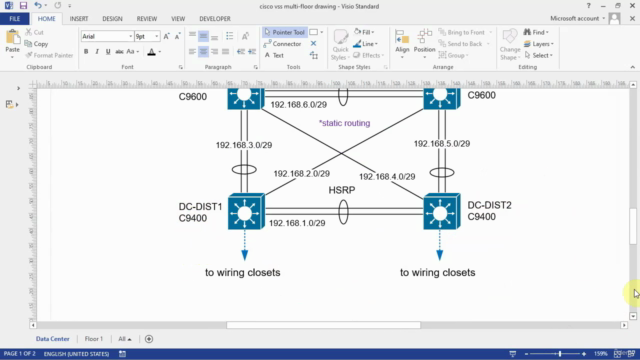Switch to the VIEW ribbon tab
The image size is (640, 360).
[x=178, y=19]
